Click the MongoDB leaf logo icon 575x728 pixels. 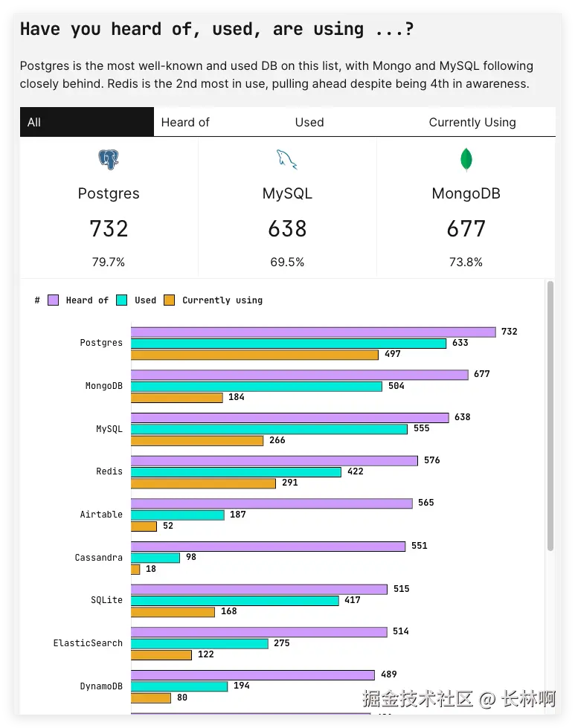(x=466, y=159)
